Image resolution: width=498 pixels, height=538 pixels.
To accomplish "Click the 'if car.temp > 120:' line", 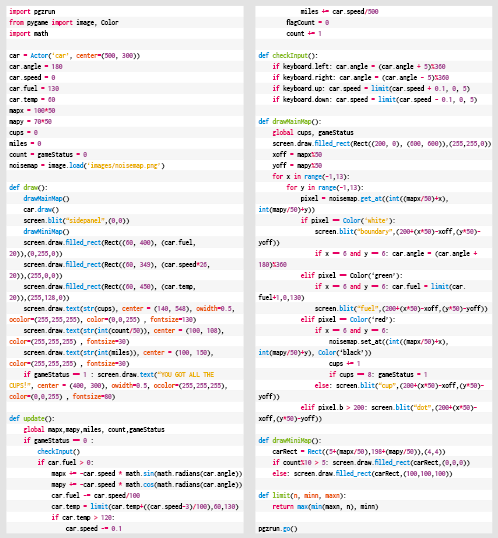I will tap(83, 517).
